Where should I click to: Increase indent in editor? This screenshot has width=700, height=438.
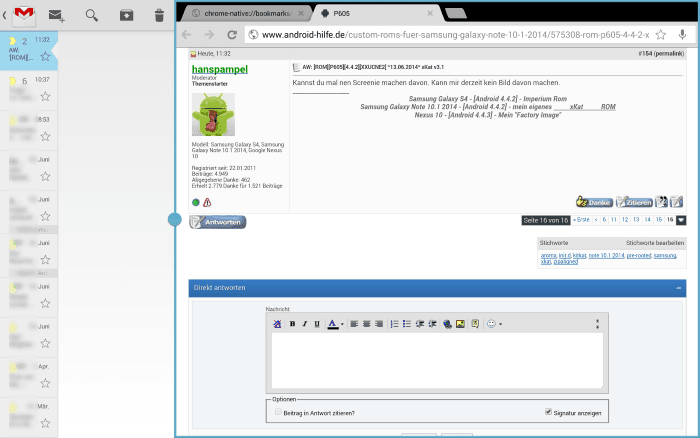point(432,324)
